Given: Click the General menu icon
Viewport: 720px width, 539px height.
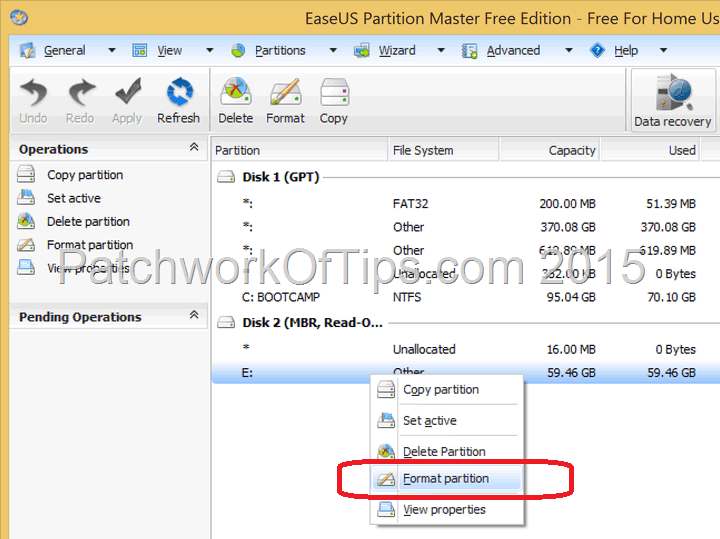Looking at the screenshot, I should [x=27, y=50].
